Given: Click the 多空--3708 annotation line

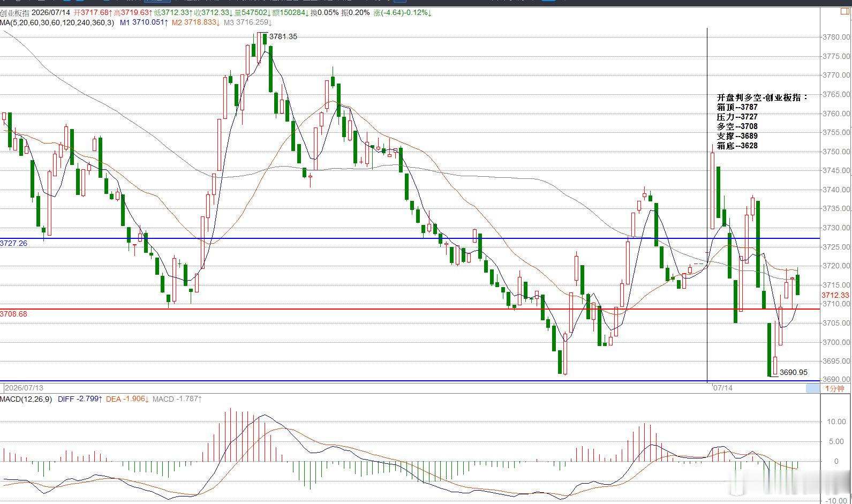Looking at the screenshot, I should (737, 126).
